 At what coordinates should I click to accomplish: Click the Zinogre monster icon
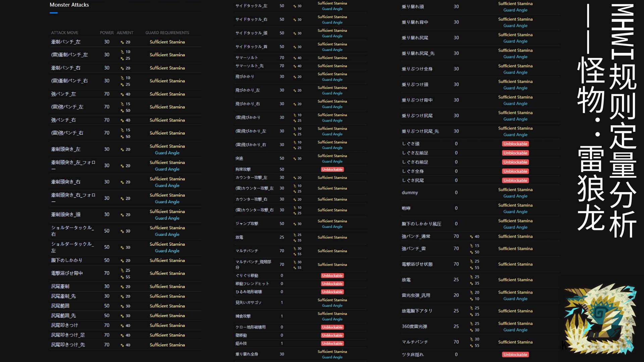pos(600,319)
